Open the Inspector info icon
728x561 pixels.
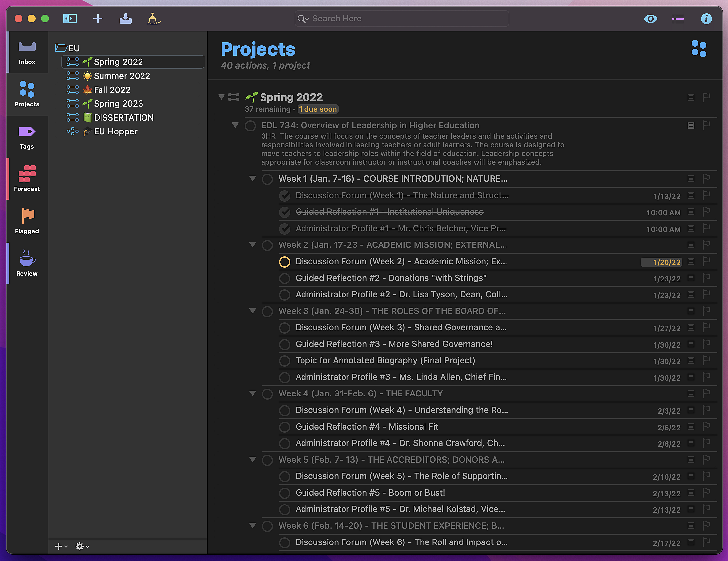[x=706, y=19]
